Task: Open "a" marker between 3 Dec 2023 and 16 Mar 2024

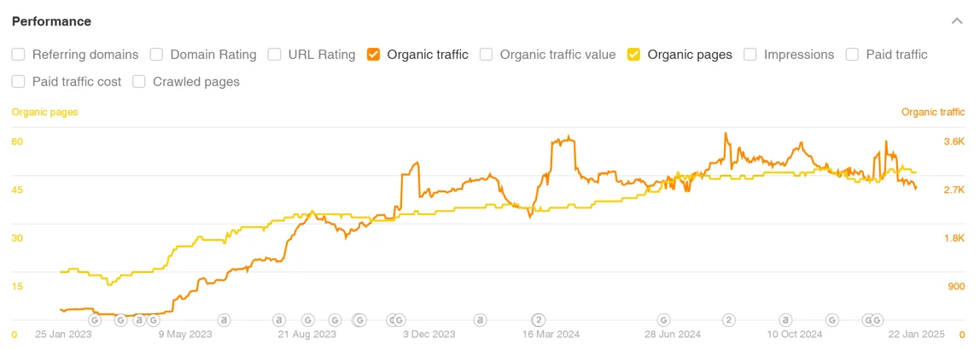Action: pyautogui.click(x=481, y=320)
